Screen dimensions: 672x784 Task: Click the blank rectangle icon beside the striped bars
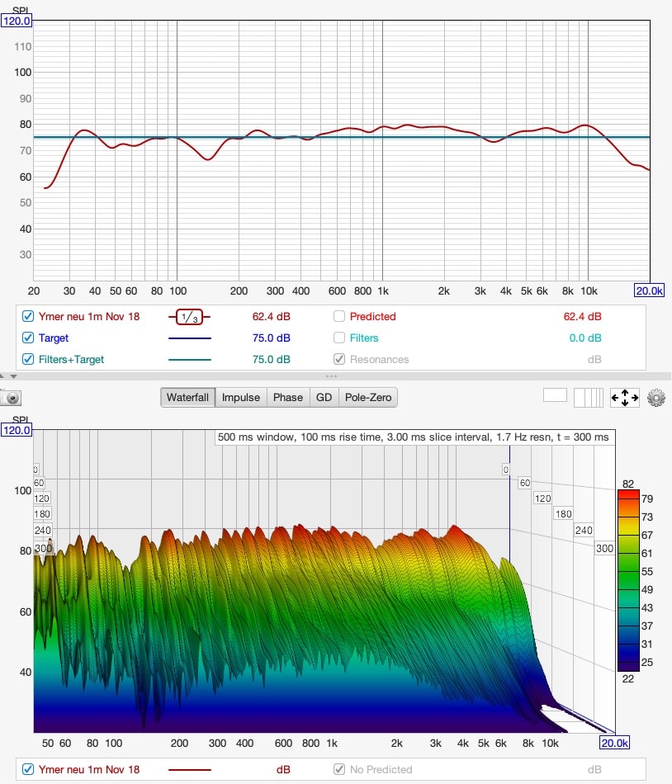tap(555, 395)
